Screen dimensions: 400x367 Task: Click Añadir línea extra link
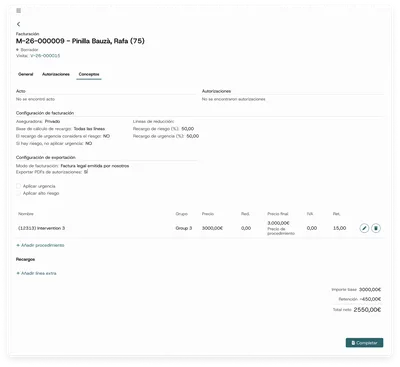36,273
